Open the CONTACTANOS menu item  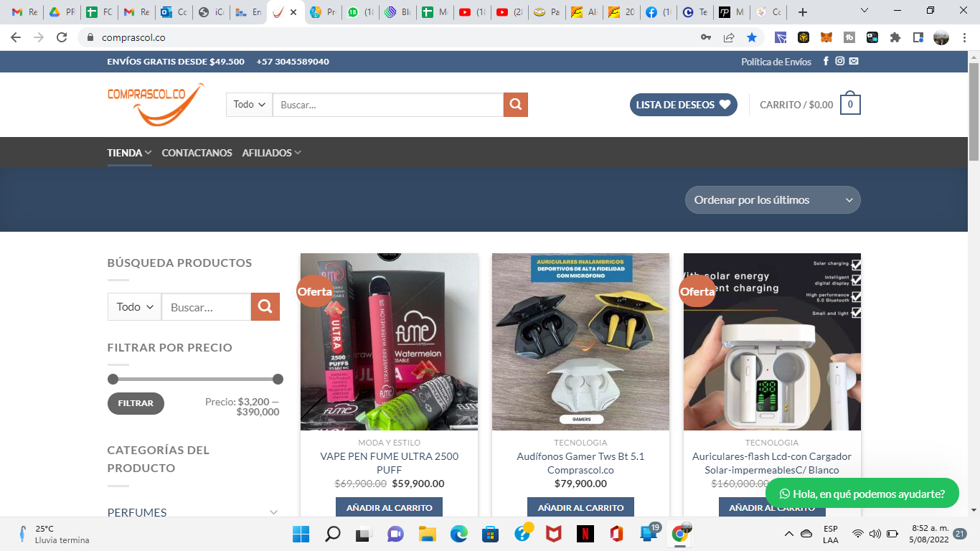click(197, 153)
